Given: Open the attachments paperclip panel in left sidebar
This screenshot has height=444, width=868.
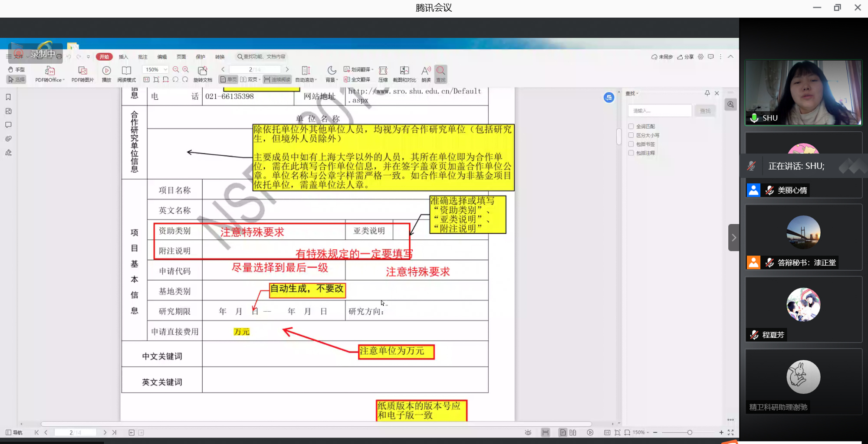Looking at the screenshot, I should click(x=8, y=139).
